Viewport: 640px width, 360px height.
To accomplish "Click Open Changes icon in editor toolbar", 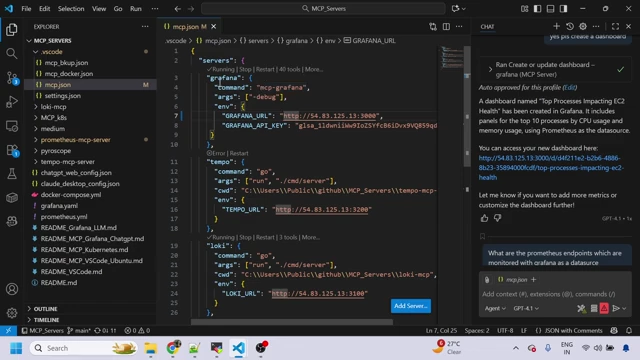I will [433, 27].
